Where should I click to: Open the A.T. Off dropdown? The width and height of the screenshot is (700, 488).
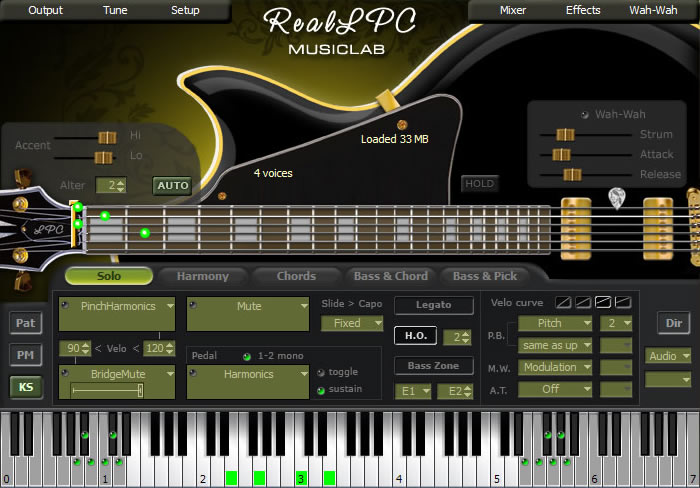coord(555,389)
